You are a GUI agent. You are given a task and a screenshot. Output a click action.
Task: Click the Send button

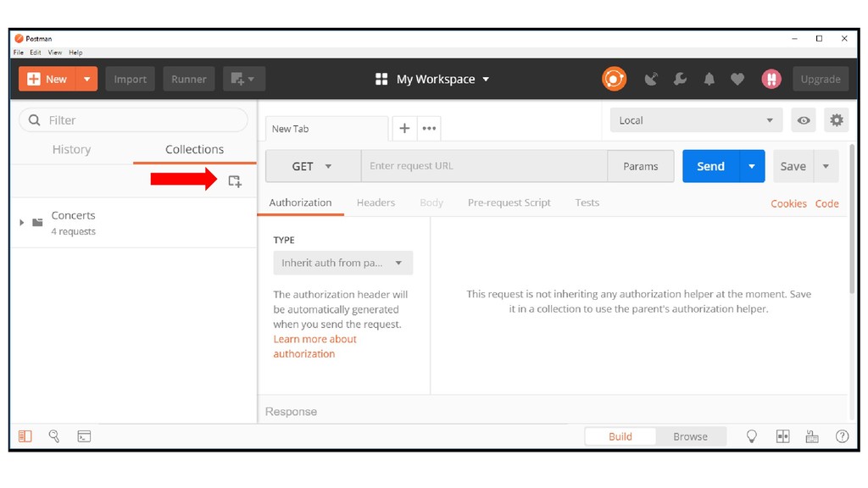pyautogui.click(x=711, y=166)
